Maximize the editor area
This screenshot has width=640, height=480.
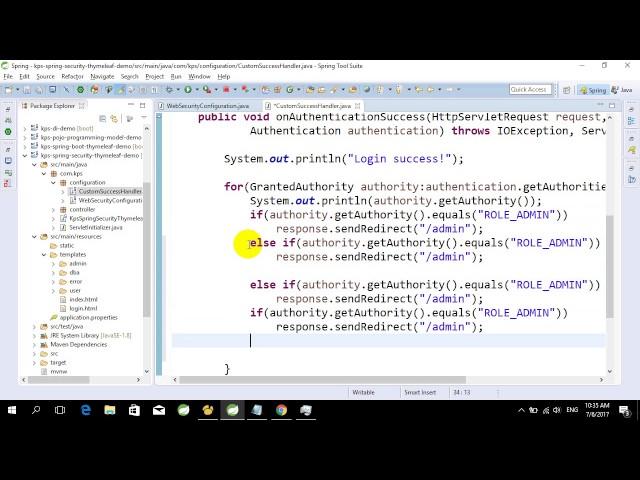point(612,105)
